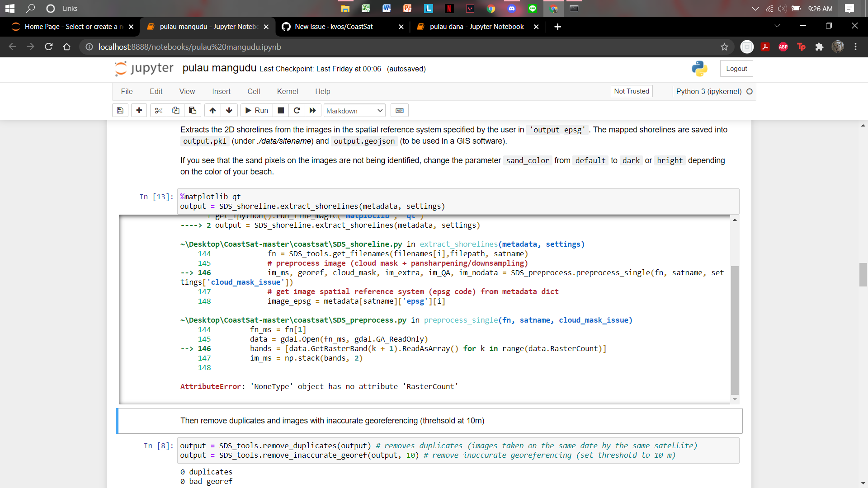Cut selected cells with the scissors icon
This screenshot has height=488, width=868.
[158, 110]
